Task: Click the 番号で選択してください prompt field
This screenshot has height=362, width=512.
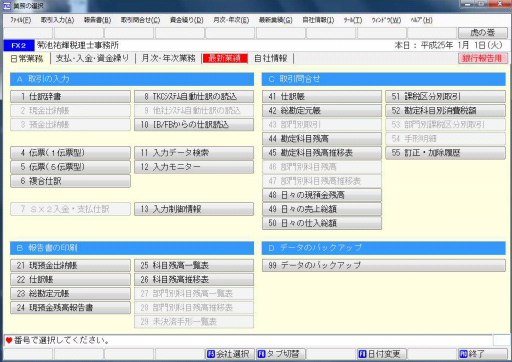Action: click(x=248, y=340)
